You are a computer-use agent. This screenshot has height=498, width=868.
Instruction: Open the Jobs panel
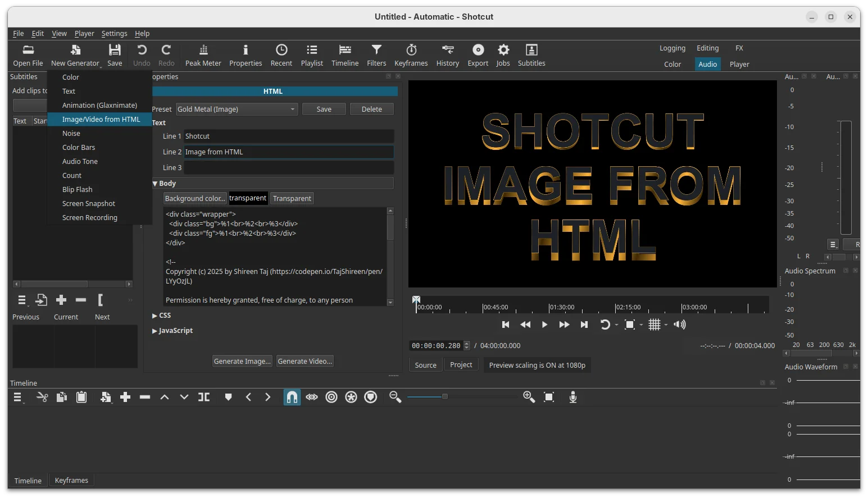[x=503, y=56]
